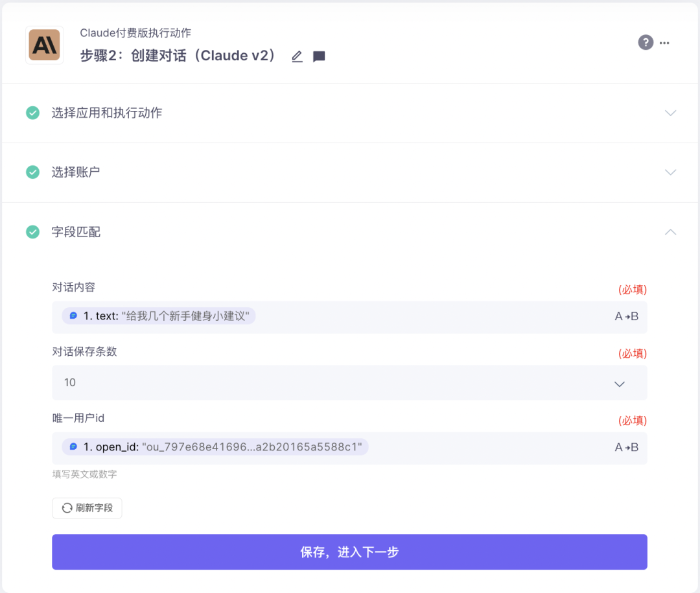
Task: Open the 对话保存条数 dropdown showing 10
Action: pyautogui.click(x=349, y=382)
